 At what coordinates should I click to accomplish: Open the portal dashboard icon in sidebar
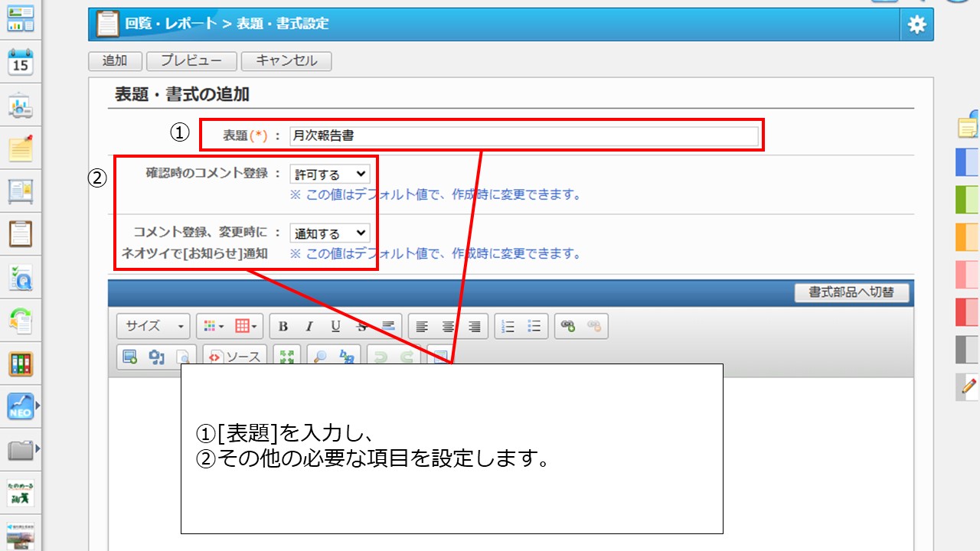pyautogui.click(x=21, y=19)
